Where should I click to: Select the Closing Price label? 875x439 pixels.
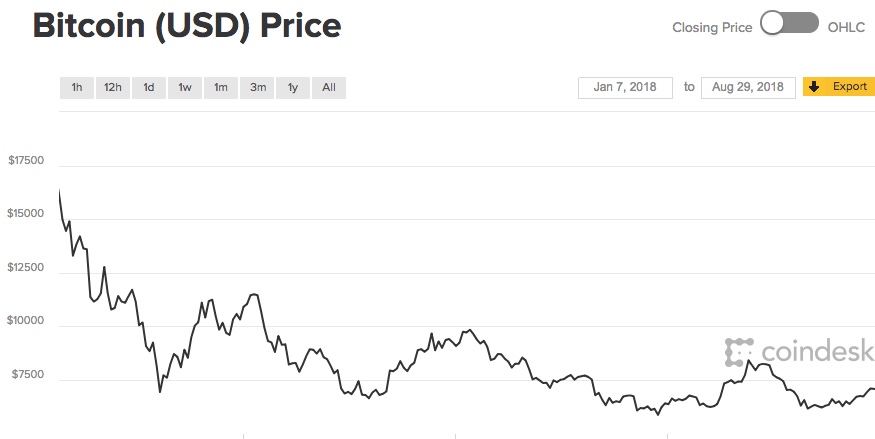712,27
